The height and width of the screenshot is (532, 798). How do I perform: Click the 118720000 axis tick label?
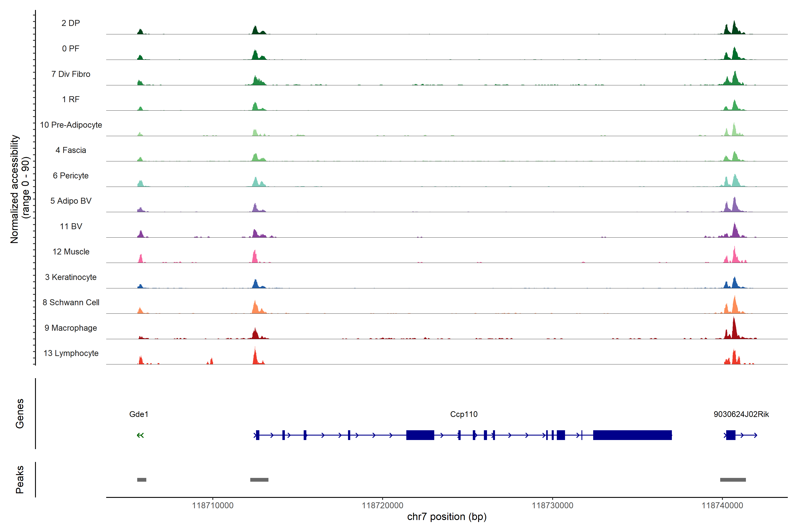click(x=382, y=506)
